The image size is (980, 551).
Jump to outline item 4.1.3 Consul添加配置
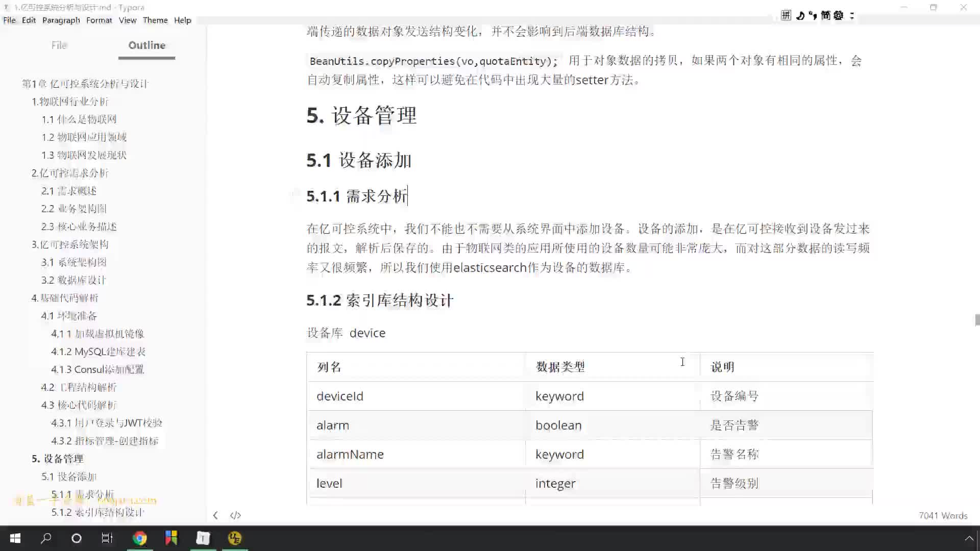97,369
